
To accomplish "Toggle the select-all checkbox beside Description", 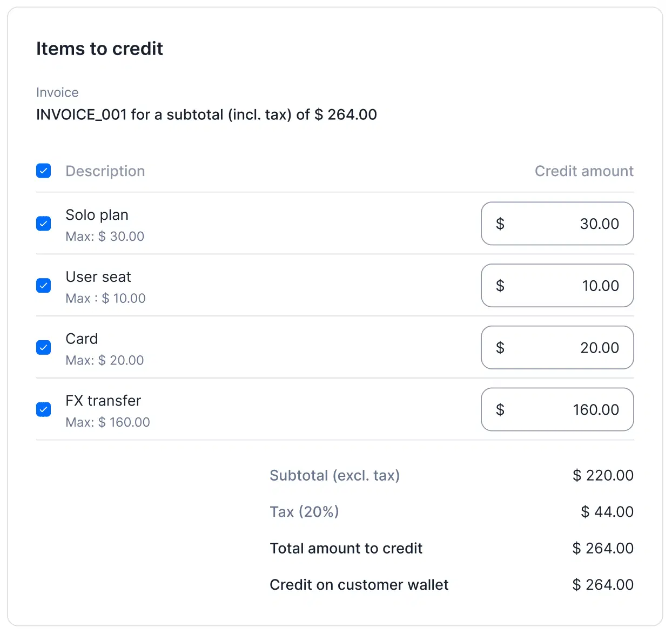I will tap(44, 171).
